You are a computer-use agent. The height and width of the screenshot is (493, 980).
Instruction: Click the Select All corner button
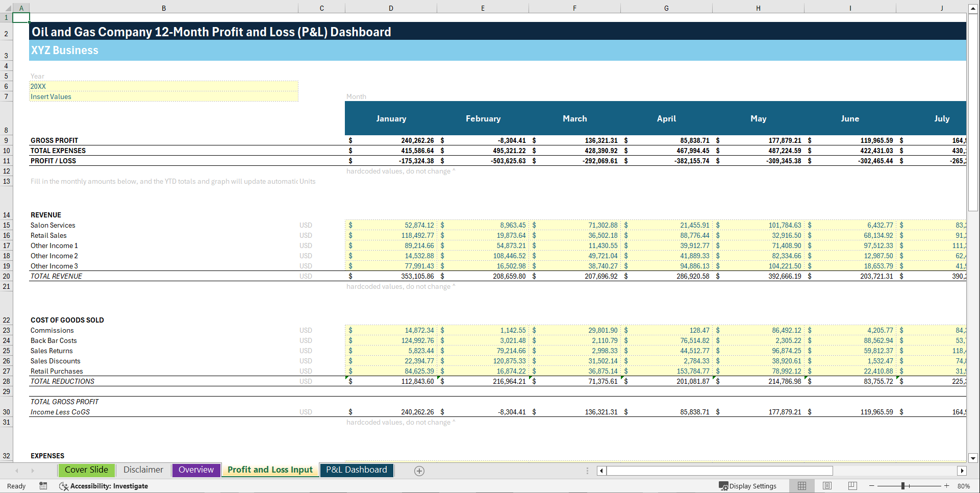point(7,8)
